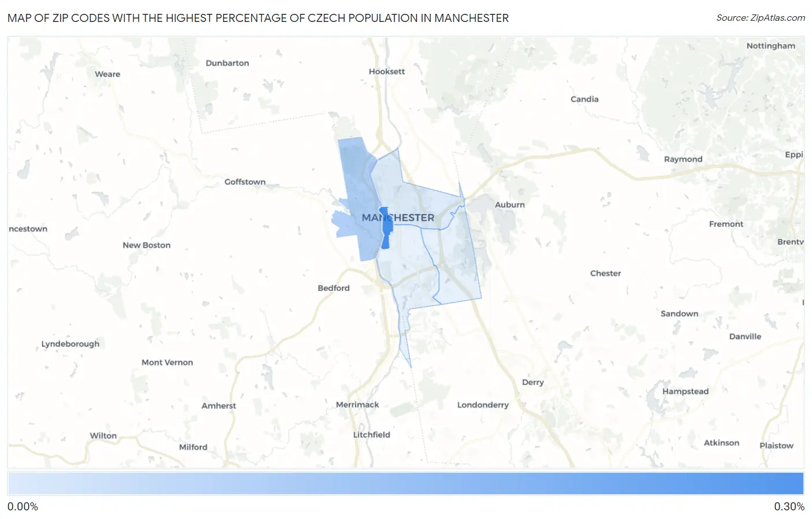This screenshot has height=519, width=812.
Task: Click the 0.30% legend maximum label
Action: click(x=789, y=506)
